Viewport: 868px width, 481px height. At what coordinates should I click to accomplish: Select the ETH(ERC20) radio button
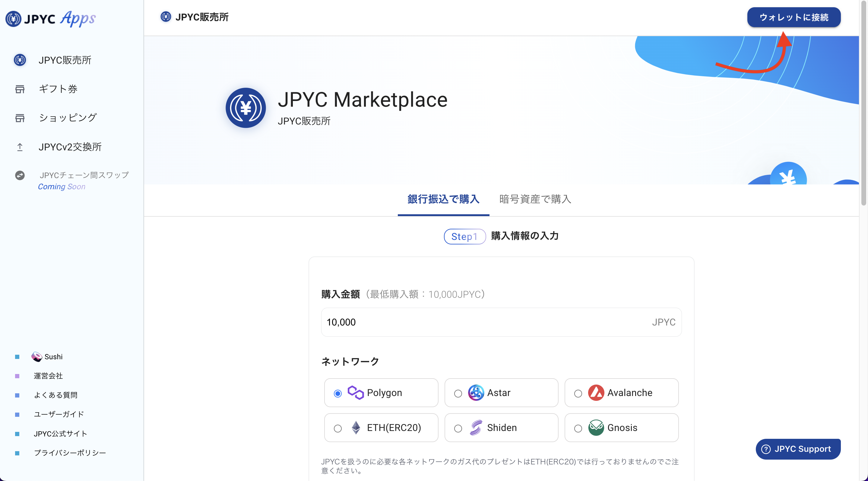click(x=337, y=429)
